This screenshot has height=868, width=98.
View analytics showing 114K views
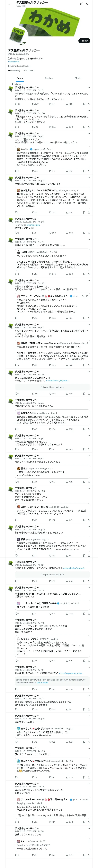pos(70,104)
